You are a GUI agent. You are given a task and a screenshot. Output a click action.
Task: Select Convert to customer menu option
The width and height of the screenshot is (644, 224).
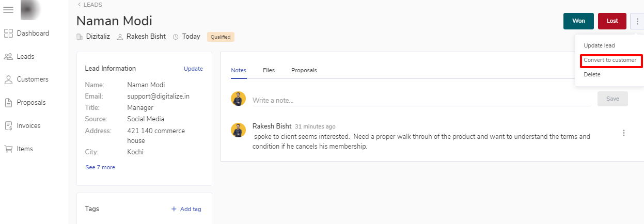click(x=610, y=60)
